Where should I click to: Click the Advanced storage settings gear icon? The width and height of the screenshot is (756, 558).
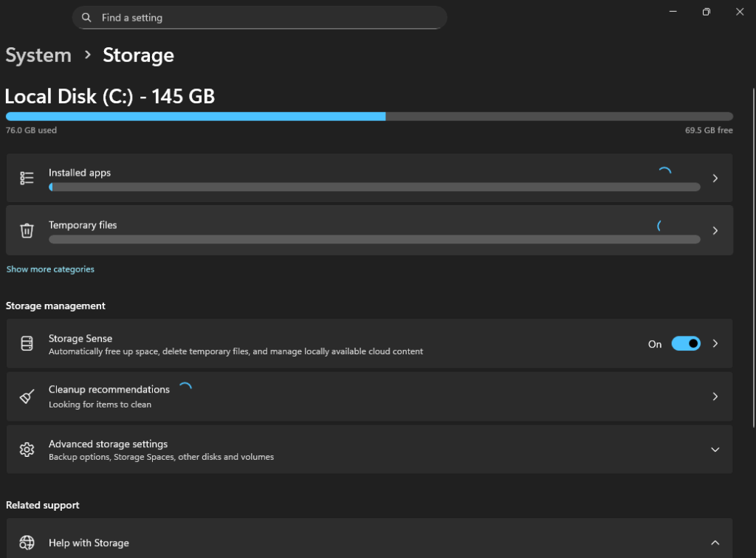(x=27, y=449)
